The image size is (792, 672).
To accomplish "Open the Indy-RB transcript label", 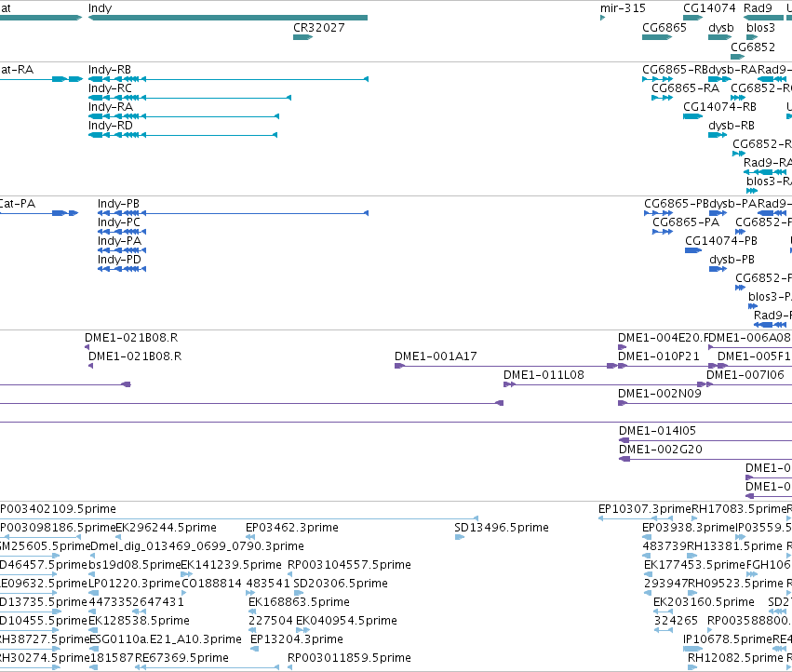I will click(110, 69).
